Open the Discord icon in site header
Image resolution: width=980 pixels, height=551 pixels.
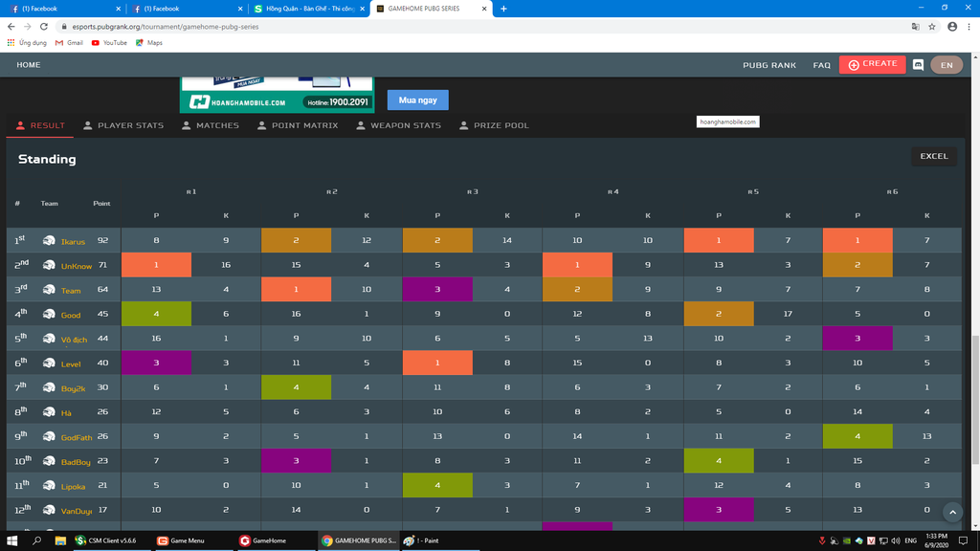tap(918, 65)
